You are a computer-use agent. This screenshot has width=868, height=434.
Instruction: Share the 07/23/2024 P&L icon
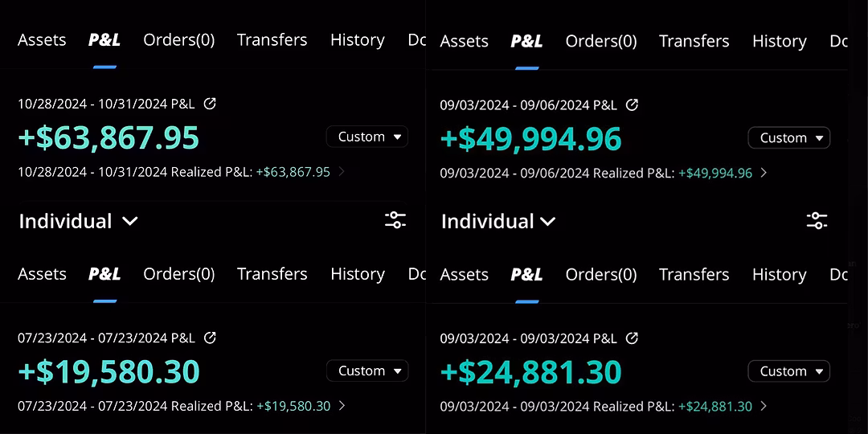pyautogui.click(x=210, y=337)
